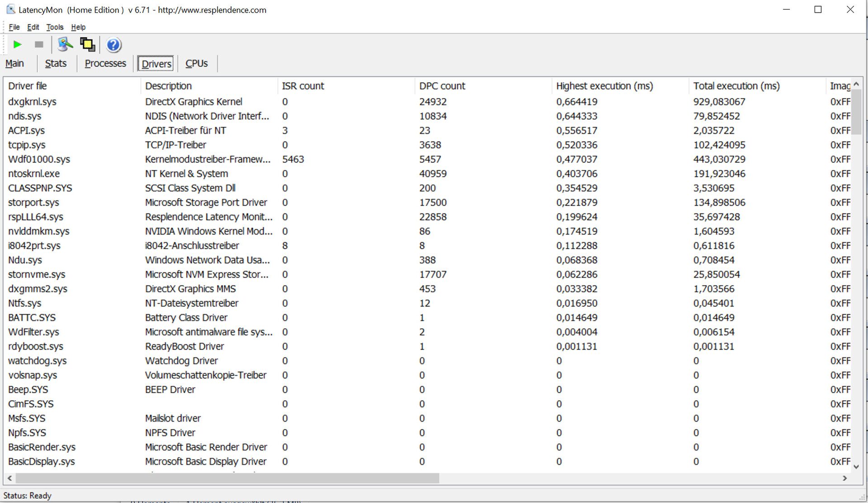Switch to the CPUs tab
The image size is (868, 503).
pyautogui.click(x=197, y=63)
